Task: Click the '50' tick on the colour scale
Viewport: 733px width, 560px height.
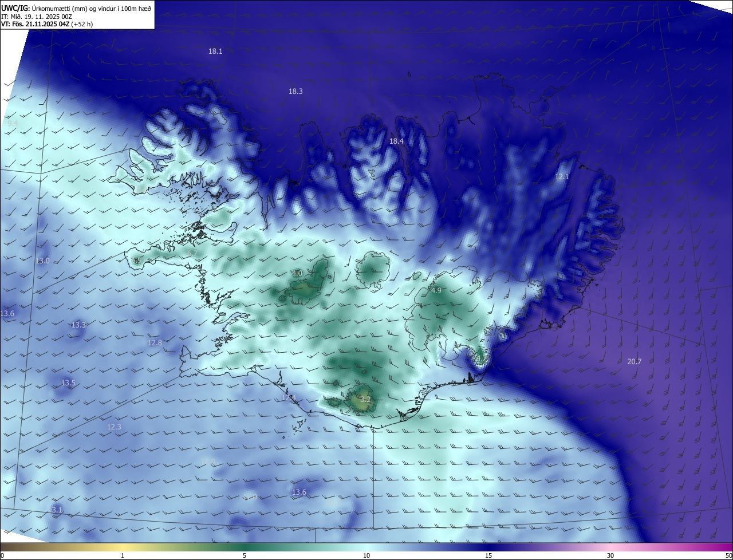Action: point(728,555)
